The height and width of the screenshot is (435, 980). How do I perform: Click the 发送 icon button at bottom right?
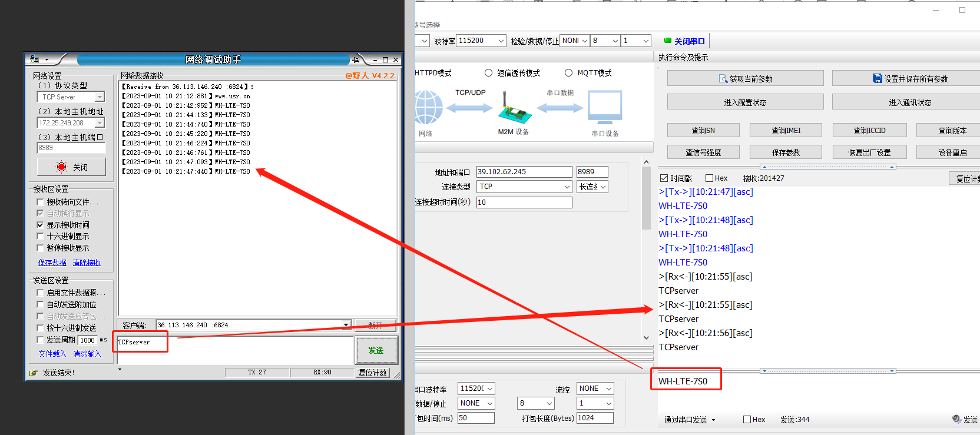coord(965,419)
